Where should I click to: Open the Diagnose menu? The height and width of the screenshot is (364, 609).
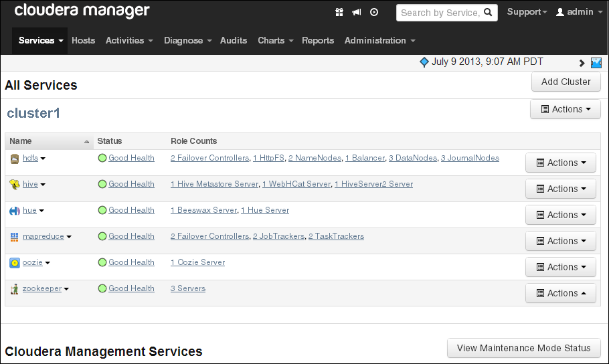pyautogui.click(x=187, y=40)
